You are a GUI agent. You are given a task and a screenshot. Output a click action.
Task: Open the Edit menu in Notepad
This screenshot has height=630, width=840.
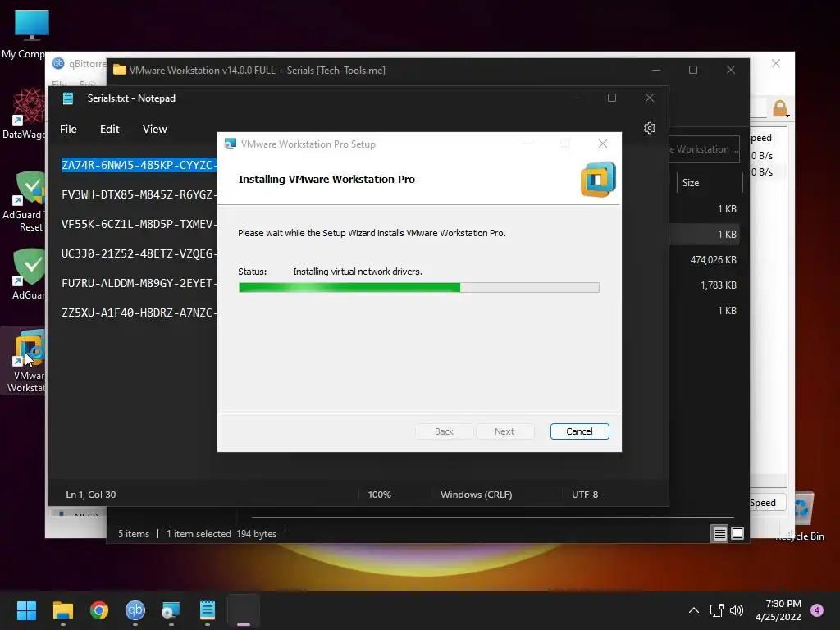(x=109, y=129)
